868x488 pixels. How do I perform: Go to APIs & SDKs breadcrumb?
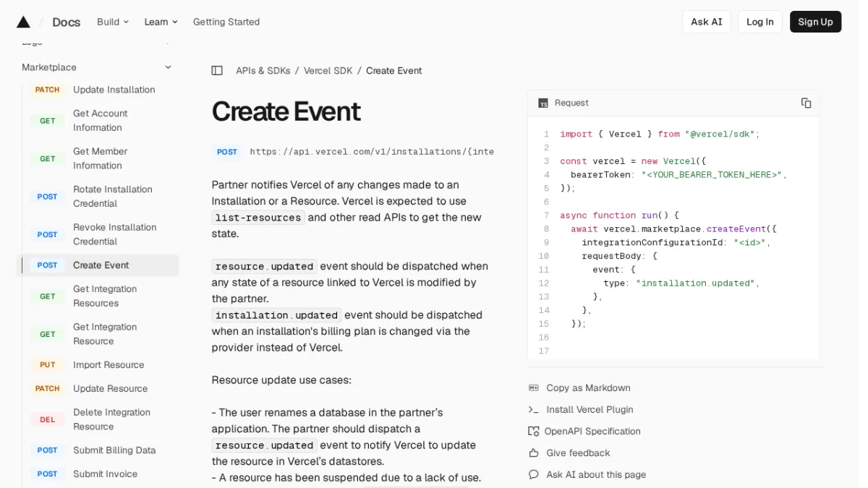pos(263,71)
